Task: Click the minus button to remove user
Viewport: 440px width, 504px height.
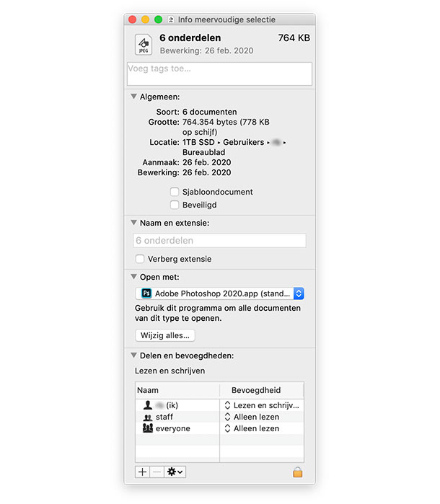Action: click(157, 472)
